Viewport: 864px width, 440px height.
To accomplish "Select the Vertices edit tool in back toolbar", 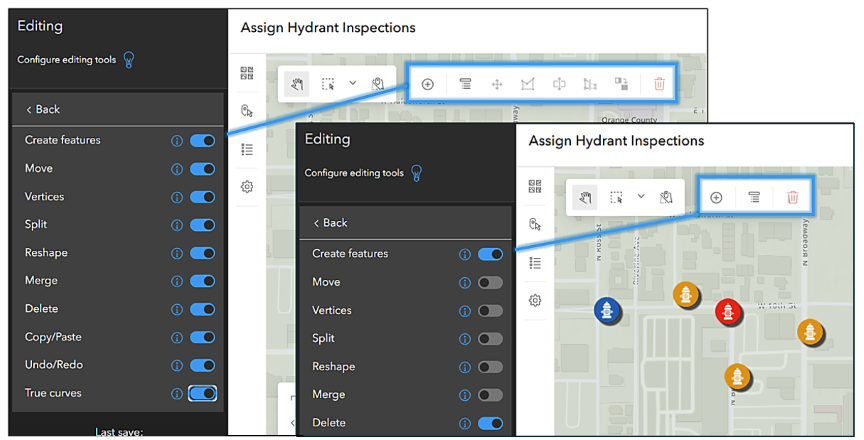I will tap(528, 84).
